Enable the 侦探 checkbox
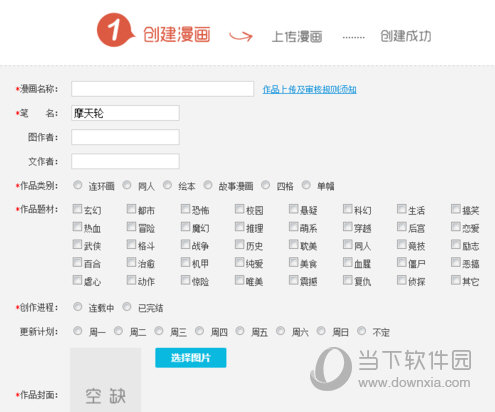This screenshot has height=412, width=495. 402,280
